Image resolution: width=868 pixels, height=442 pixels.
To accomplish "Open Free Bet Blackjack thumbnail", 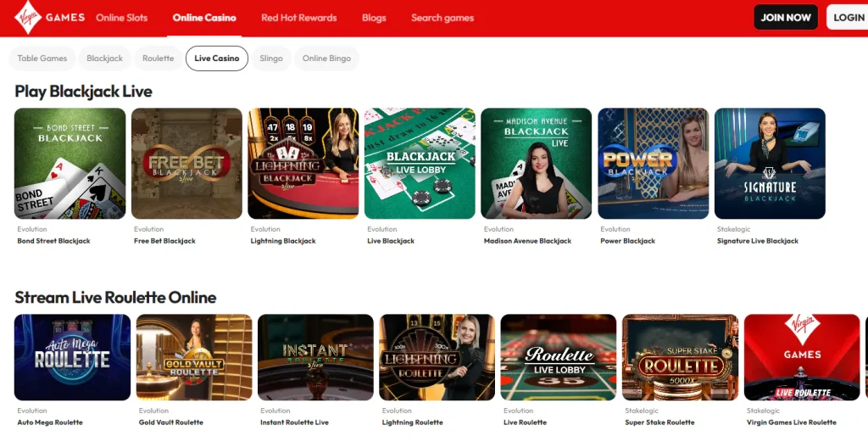I will (x=186, y=164).
